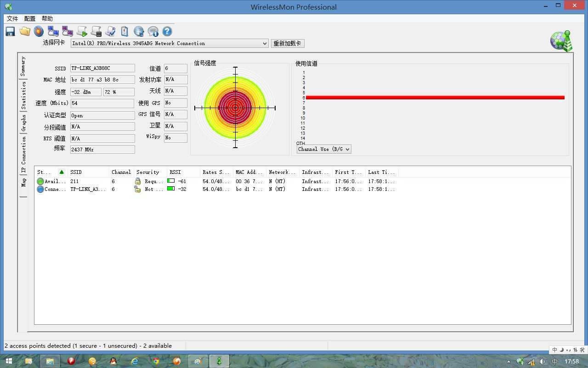Screen dimensions: 588x368
Task: Sort by the SSID column header
Action: (88, 172)
